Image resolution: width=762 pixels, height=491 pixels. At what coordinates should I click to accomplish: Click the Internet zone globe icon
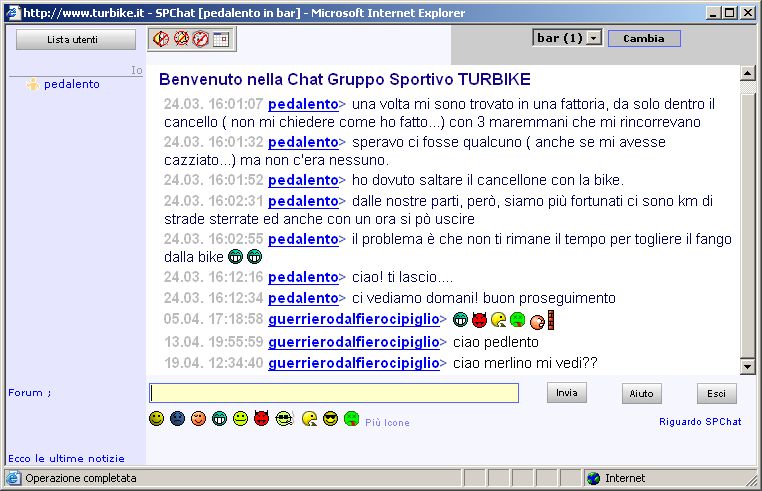click(593, 478)
